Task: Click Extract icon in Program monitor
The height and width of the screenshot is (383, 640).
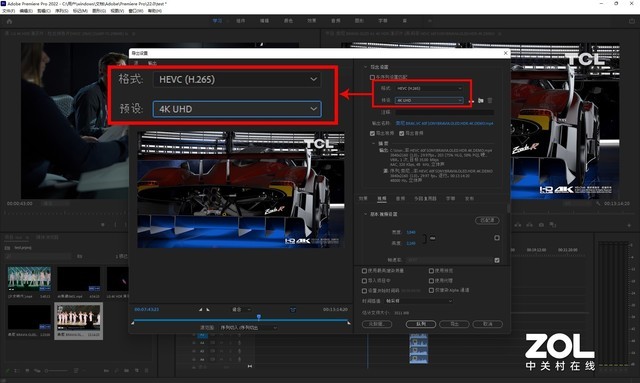Action: point(529,225)
